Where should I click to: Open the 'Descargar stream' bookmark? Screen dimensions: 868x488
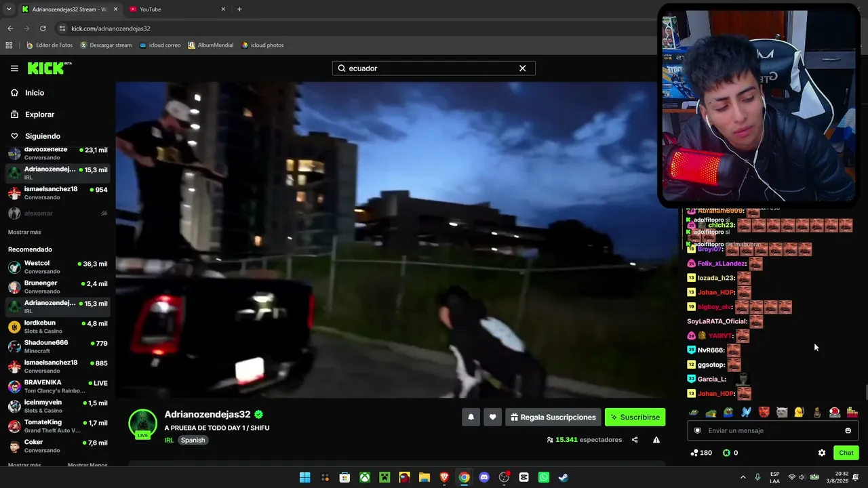point(106,45)
